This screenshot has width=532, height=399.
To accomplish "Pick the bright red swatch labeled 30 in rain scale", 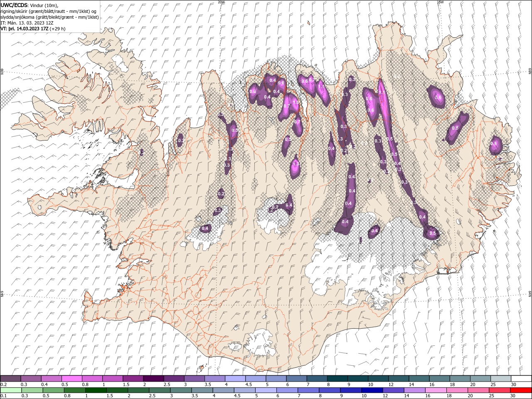I will (x=521, y=390).
